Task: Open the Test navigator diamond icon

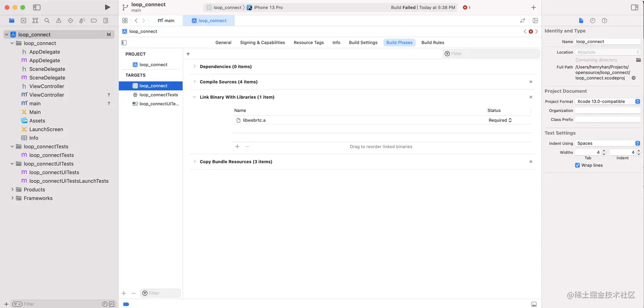Action: coord(70,20)
